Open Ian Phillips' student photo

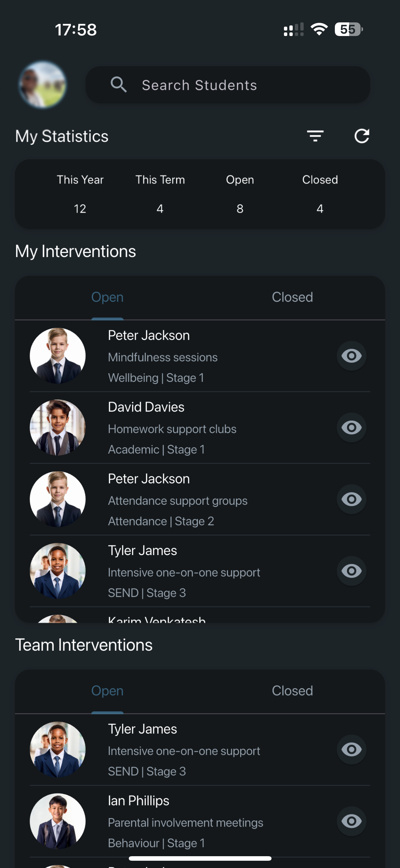[x=58, y=821]
